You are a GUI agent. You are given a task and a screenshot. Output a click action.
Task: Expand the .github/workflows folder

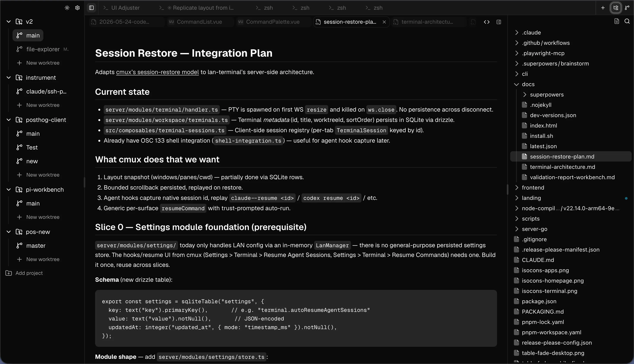click(x=517, y=43)
